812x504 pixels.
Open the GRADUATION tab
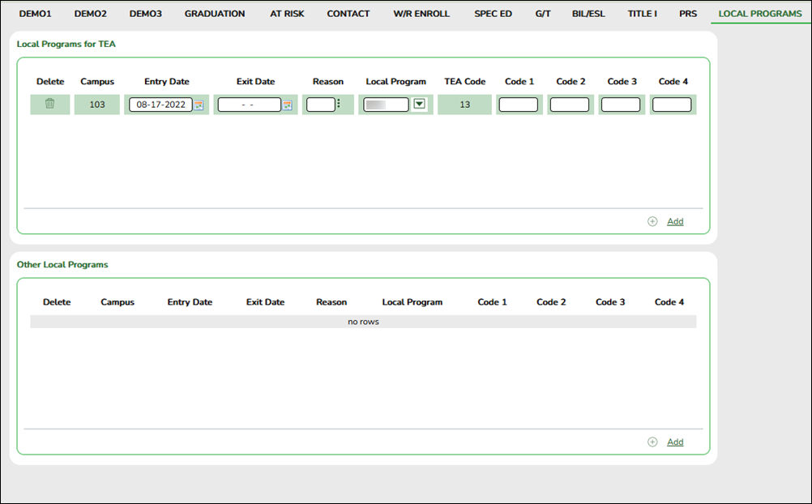(215, 14)
